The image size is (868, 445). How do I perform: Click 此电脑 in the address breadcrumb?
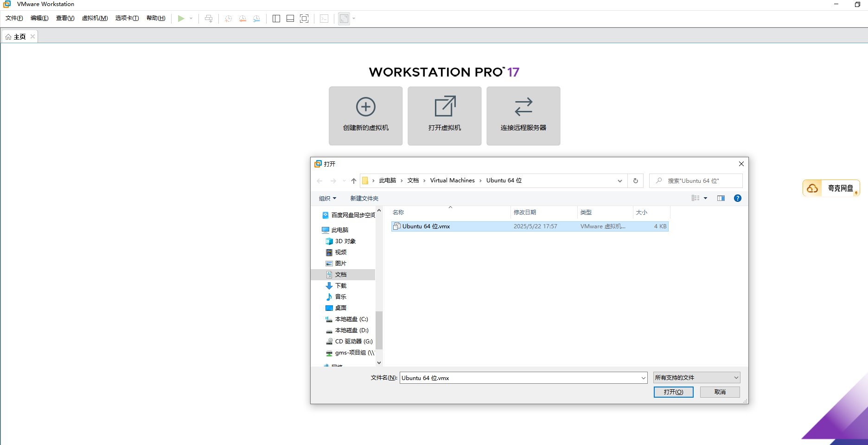click(x=388, y=181)
